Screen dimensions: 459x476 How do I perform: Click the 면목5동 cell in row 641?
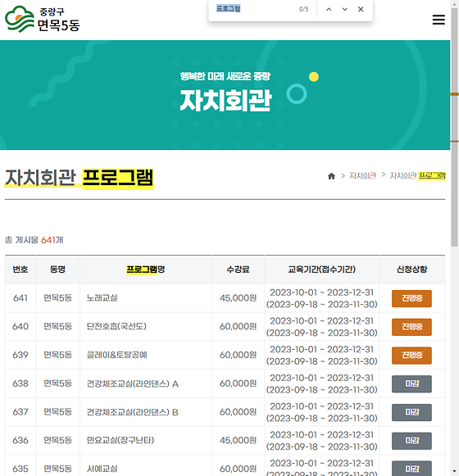click(x=57, y=297)
